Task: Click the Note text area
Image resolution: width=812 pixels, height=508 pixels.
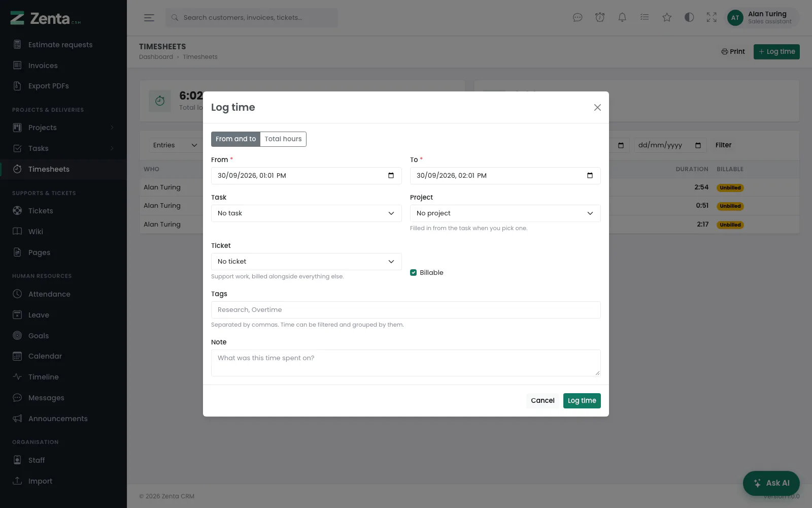Action: (x=406, y=363)
